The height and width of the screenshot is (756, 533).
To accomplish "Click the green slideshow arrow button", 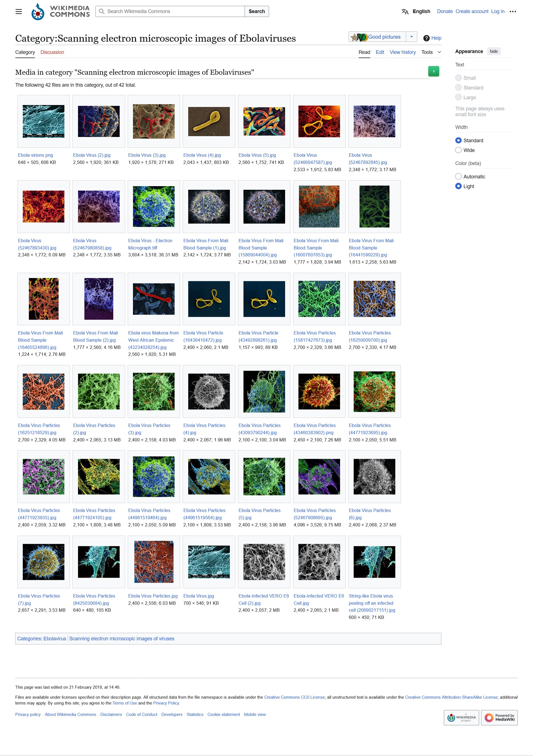I will (433, 71).
